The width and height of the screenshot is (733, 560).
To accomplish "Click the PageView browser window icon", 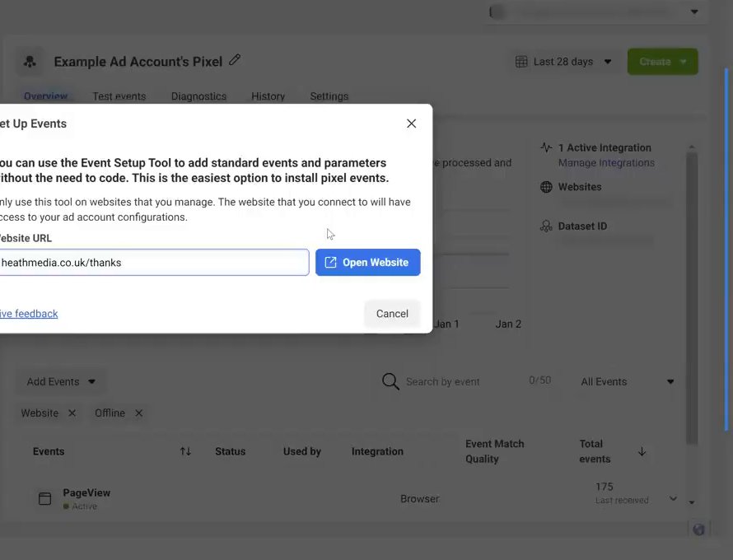I will click(x=44, y=499).
